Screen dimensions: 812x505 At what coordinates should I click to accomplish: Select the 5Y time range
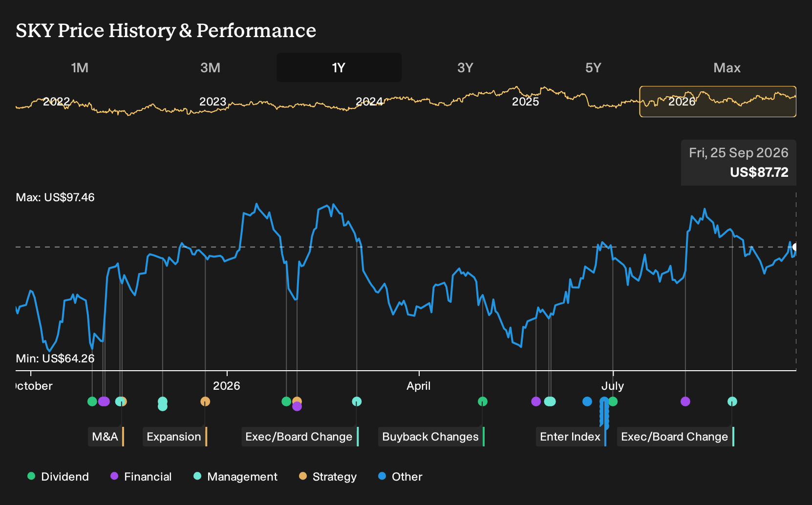pyautogui.click(x=593, y=67)
